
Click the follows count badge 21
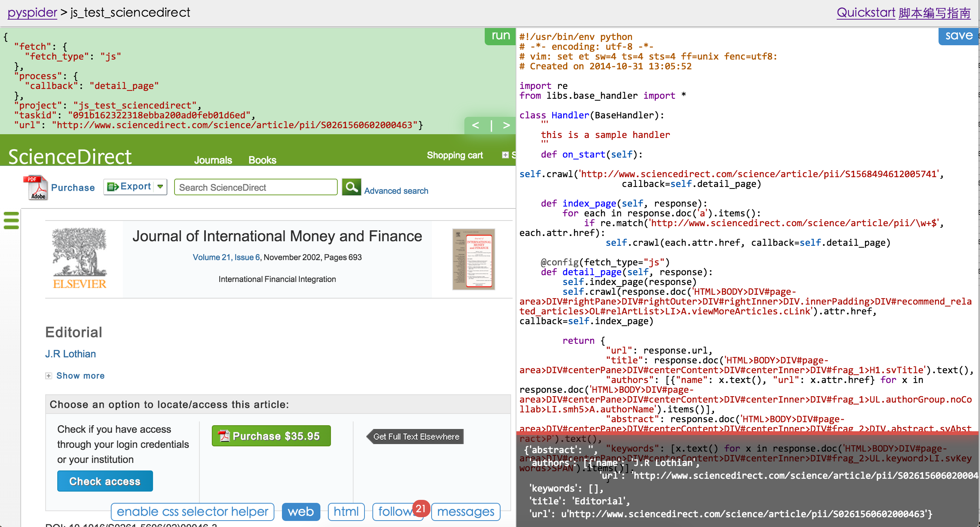click(x=420, y=508)
